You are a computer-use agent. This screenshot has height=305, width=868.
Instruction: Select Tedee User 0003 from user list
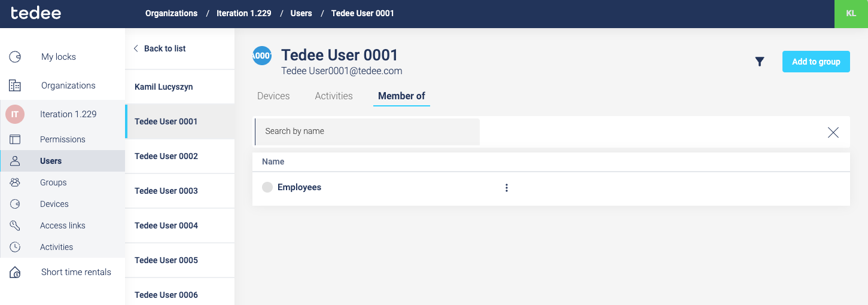[x=166, y=191]
